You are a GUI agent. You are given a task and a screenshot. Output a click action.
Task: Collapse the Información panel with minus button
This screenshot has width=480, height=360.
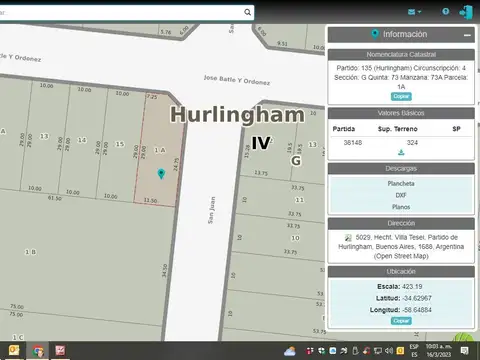coord(467,35)
